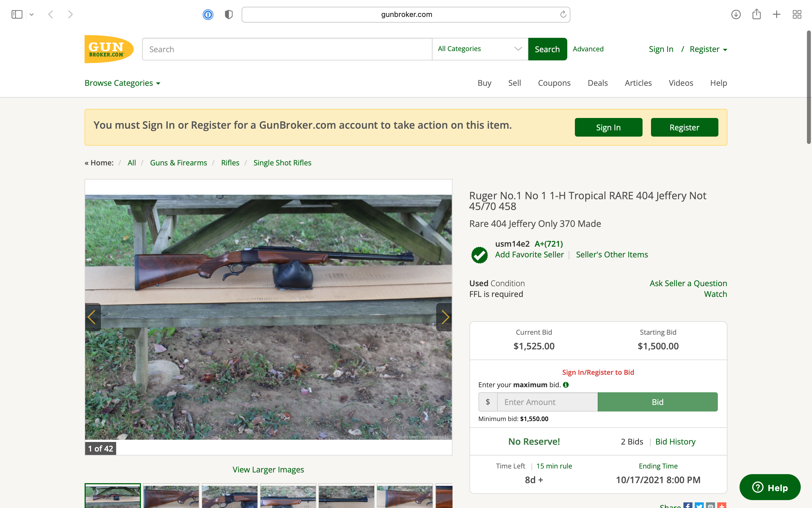Viewport: 812px width, 508px height.
Task: Open the All Categories dropdown
Action: pos(480,49)
